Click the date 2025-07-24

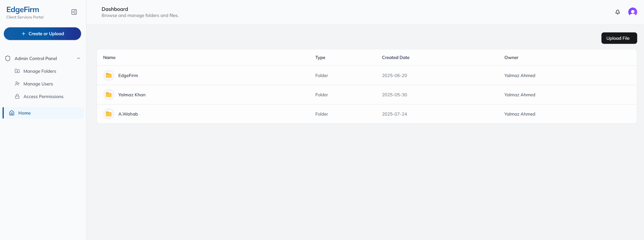click(x=394, y=114)
